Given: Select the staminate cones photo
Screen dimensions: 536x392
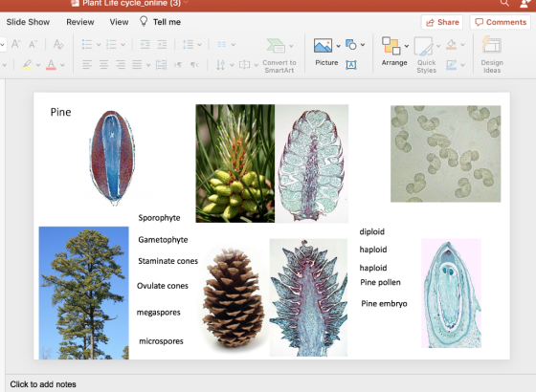Looking at the screenshot, I should tap(235, 163).
